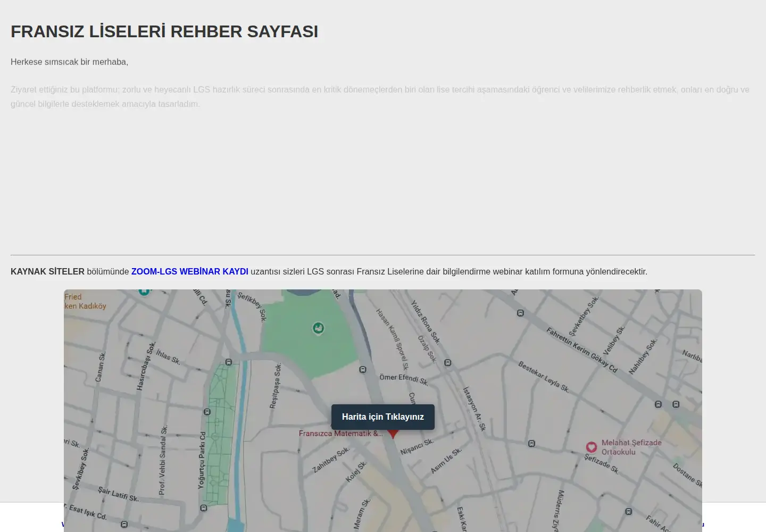Viewport: 766px width, 532px height.
Task: Click the bold KAYNAK SİTELER text
Action: 47,271
